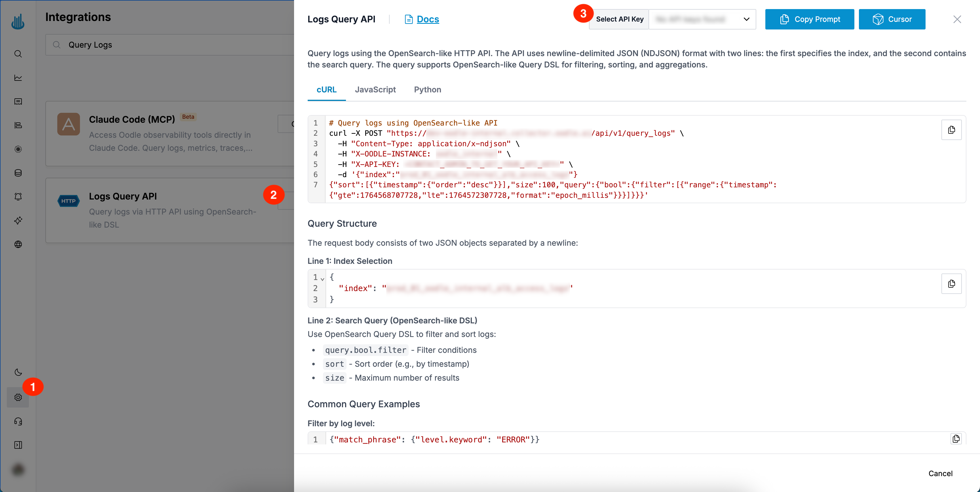This screenshot has height=492, width=980.
Task: Open the database panel
Action: click(18, 173)
